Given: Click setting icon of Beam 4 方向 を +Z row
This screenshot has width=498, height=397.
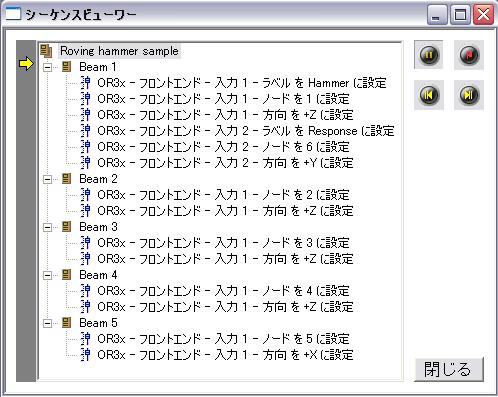Looking at the screenshot, I should 86,307.
